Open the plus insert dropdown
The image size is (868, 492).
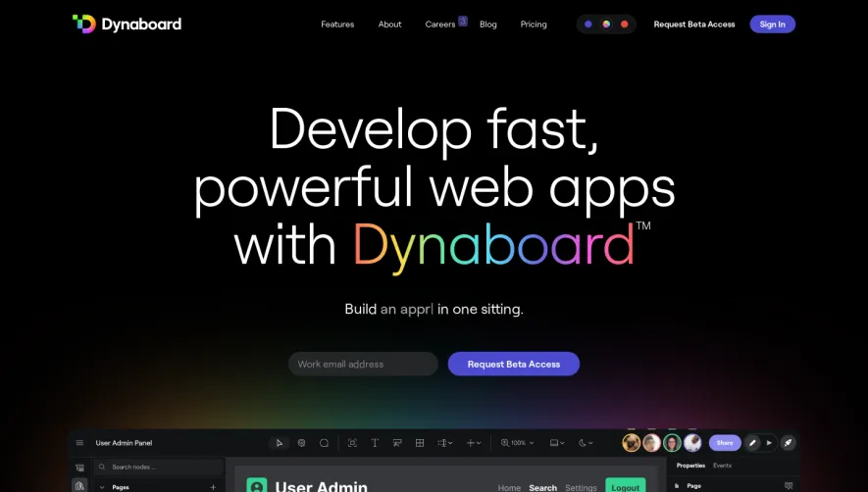click(474, 443)
